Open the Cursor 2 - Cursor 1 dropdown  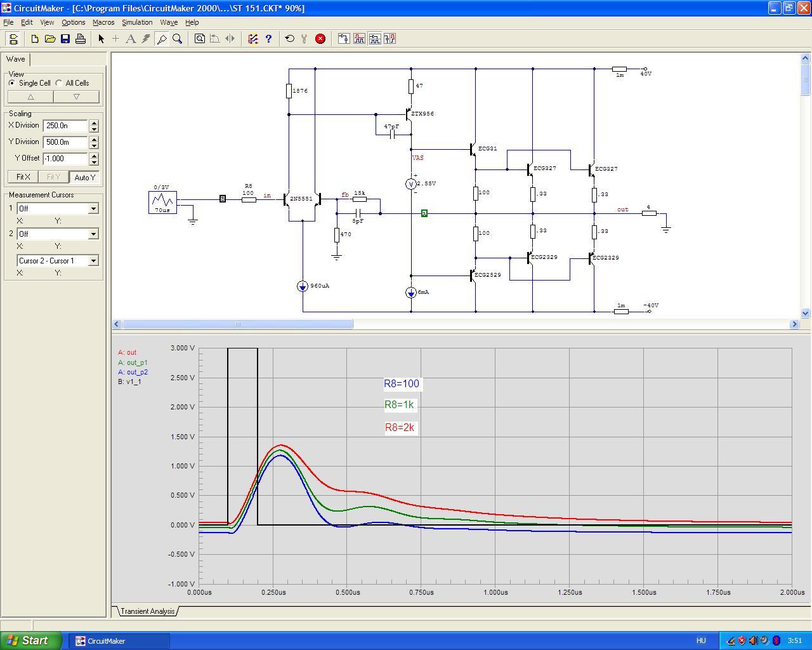coord(93,260)
